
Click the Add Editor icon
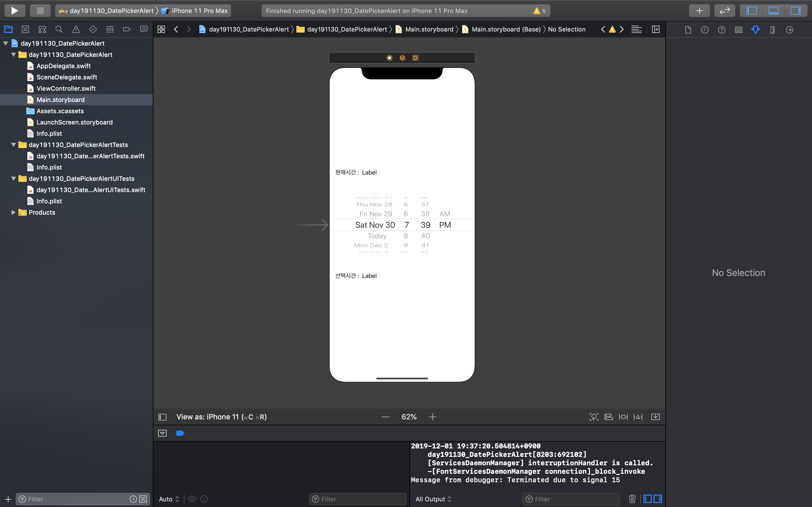(656, 30)
